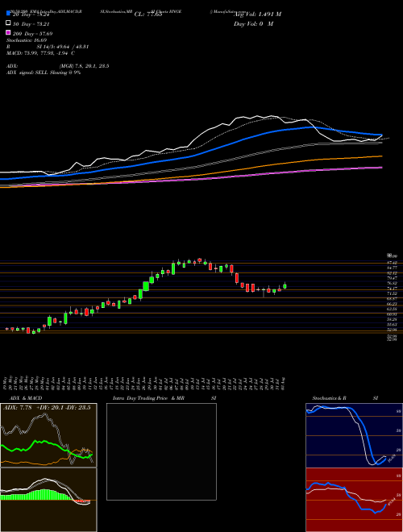Screen dimensions: 403x532
Task: Click the empty intraday price chart box
Action: click(161, 451)
